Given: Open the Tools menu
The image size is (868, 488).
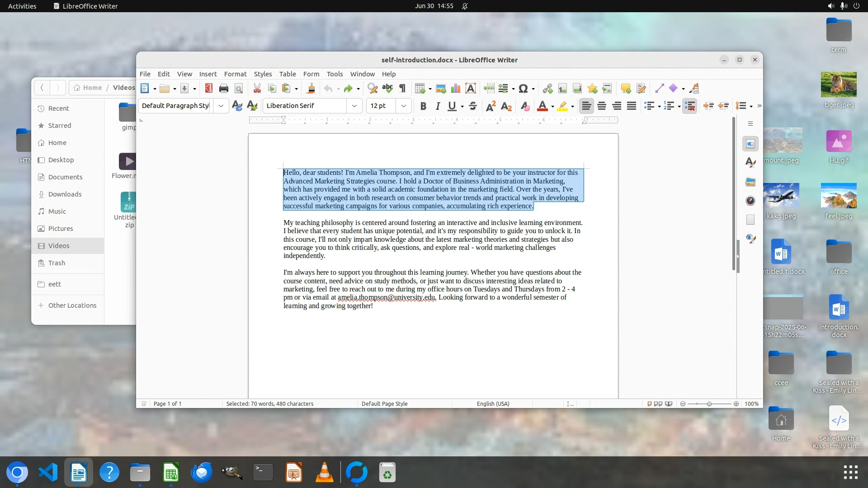Looking at the screenshot, I should [x=335, y=74].
